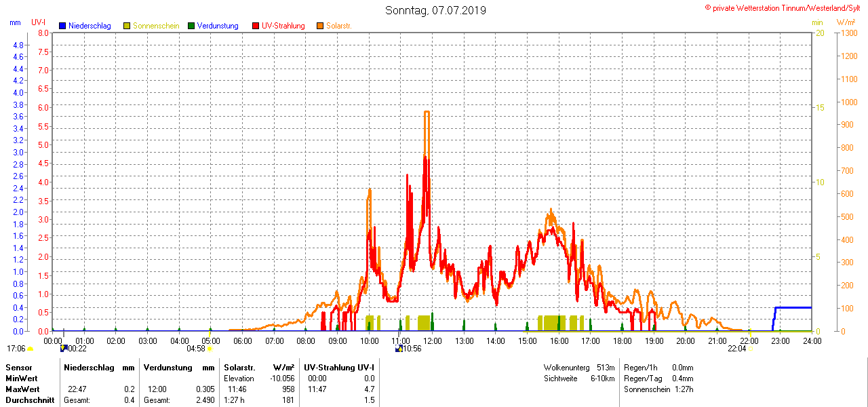Click the Regen/Tag 0.4mm reading
This screenshot has width=868, height=407.
pos(658,379)
